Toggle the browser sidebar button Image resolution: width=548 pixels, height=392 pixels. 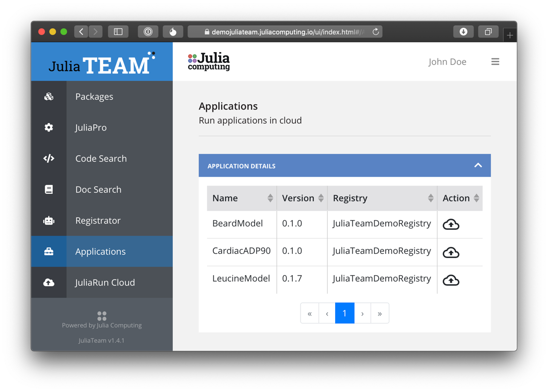[x=118, y=32]
